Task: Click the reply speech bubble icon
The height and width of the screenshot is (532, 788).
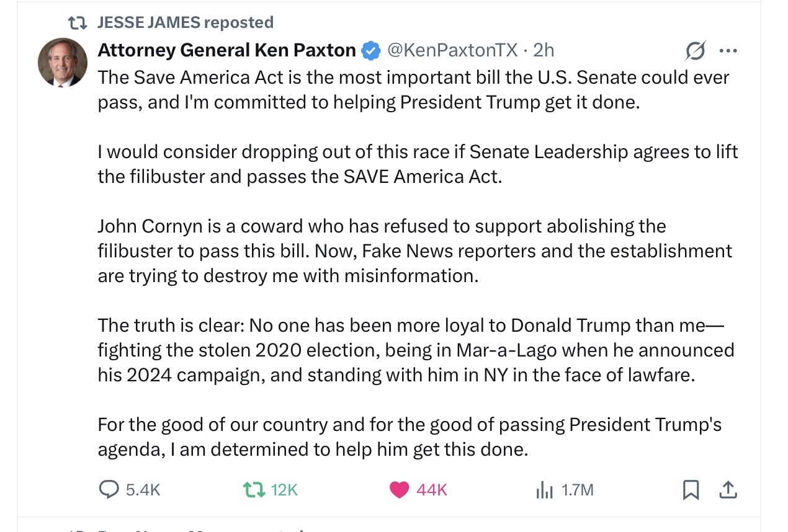Action: (x=109, y=490)
